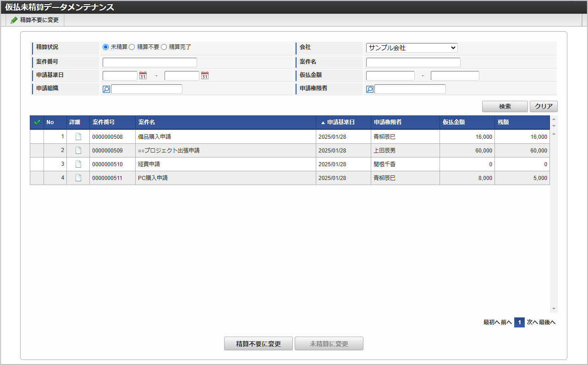Open the detail document icon for 経費申請
588x365 pixels.
click(77, 164)
